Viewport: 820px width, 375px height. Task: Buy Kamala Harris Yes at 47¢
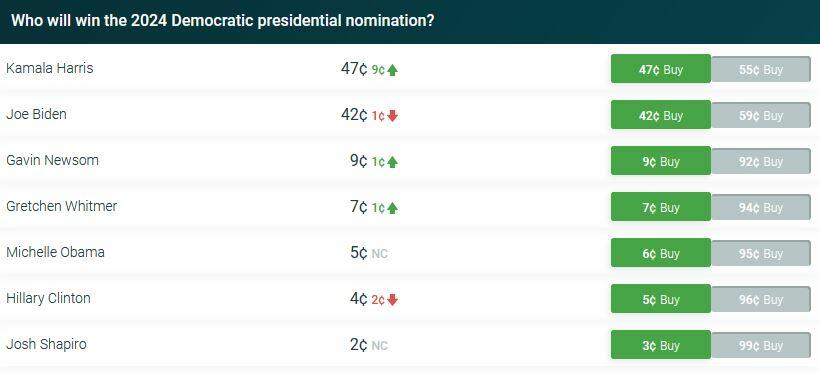tap(660, 69)
